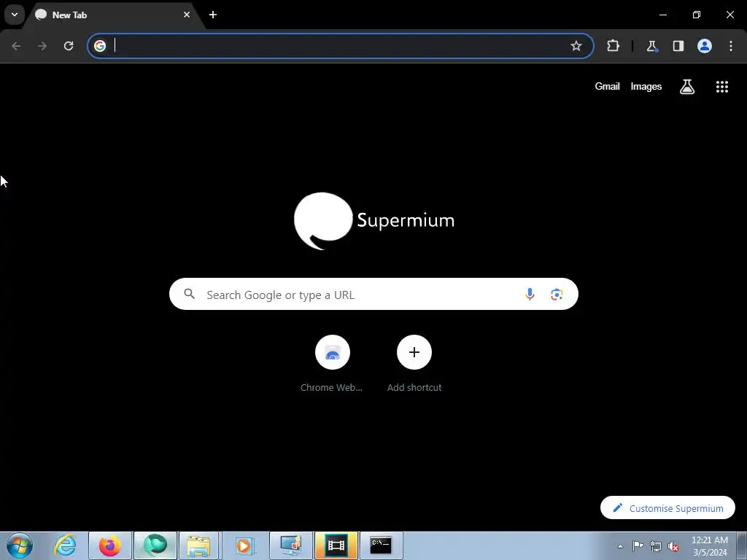The height and width of the screenshot is (560, 747).
Task: Restore down the Supermium window
Action: 697,15
